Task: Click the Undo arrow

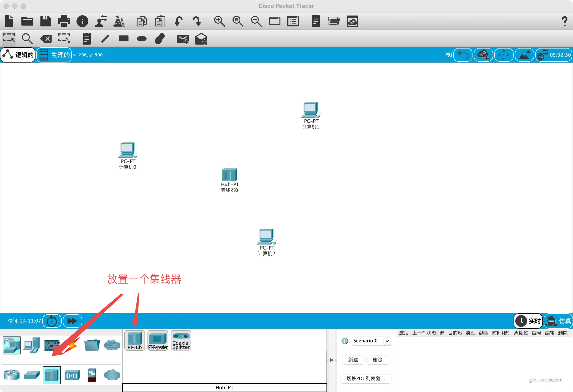Action: click(x=178, y=21)
